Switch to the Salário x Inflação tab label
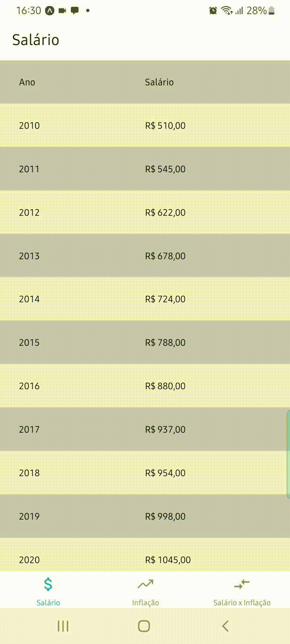Image resolution: width=290 pixels, height=644 pixels. pos(242,603)
